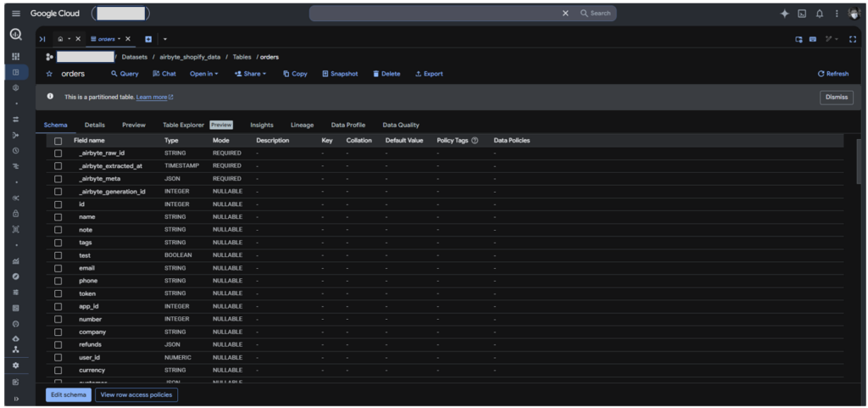Viewport: 868px width, 408px height.
Task: Open the Lineage tab
Action: [303, 125]
